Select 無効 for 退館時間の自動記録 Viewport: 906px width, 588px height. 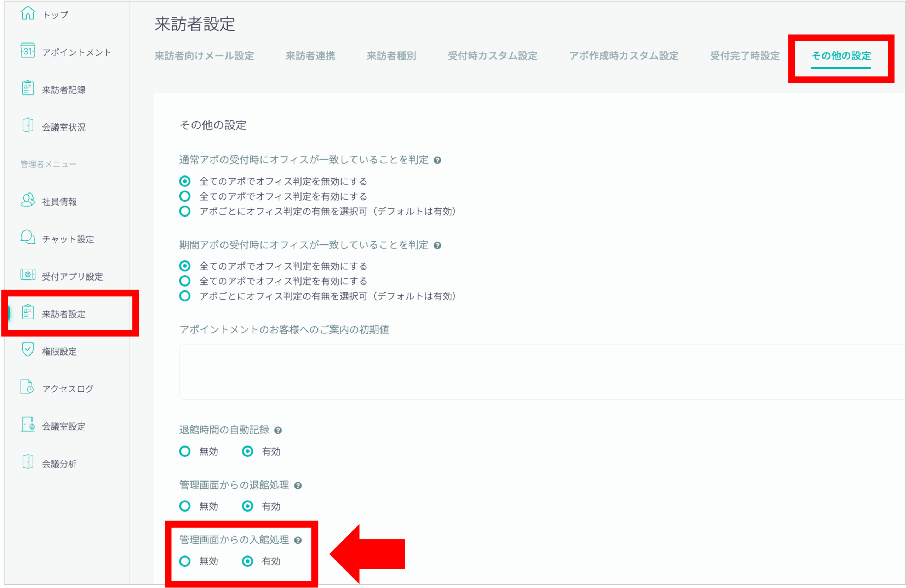coord(185,452)
